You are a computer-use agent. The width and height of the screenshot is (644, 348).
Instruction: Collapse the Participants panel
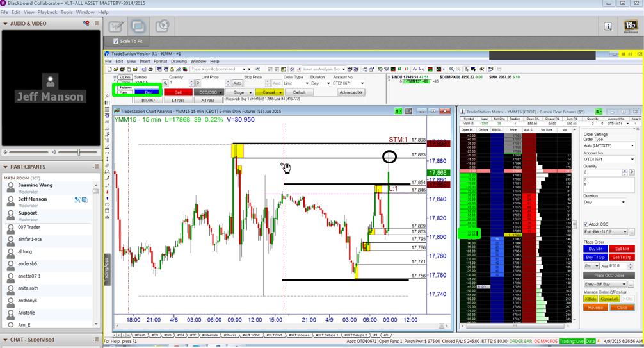pos(5,167)
